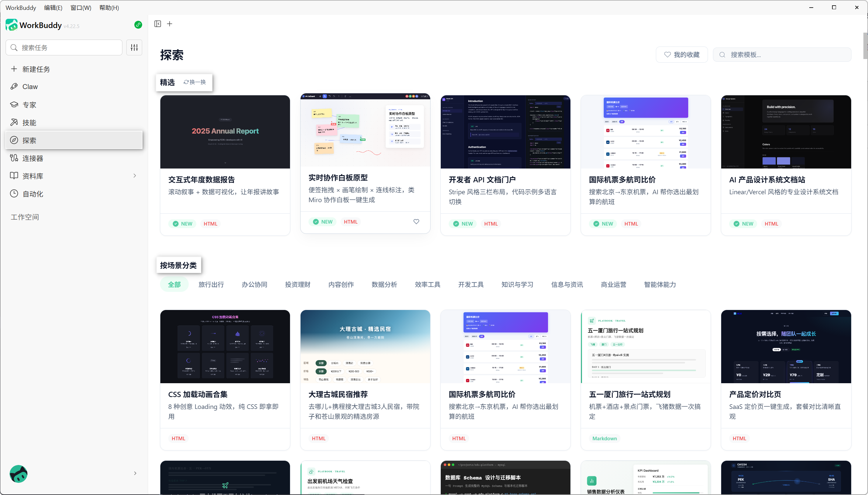Click the compass icon for 探索
The width and height of the screenshot is (868, 495).
click(14, 140)
